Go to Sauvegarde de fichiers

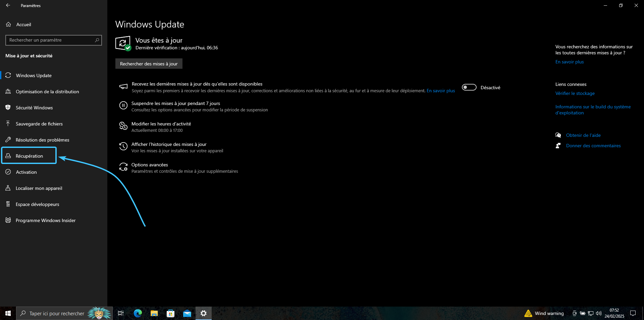coord(54,124)
